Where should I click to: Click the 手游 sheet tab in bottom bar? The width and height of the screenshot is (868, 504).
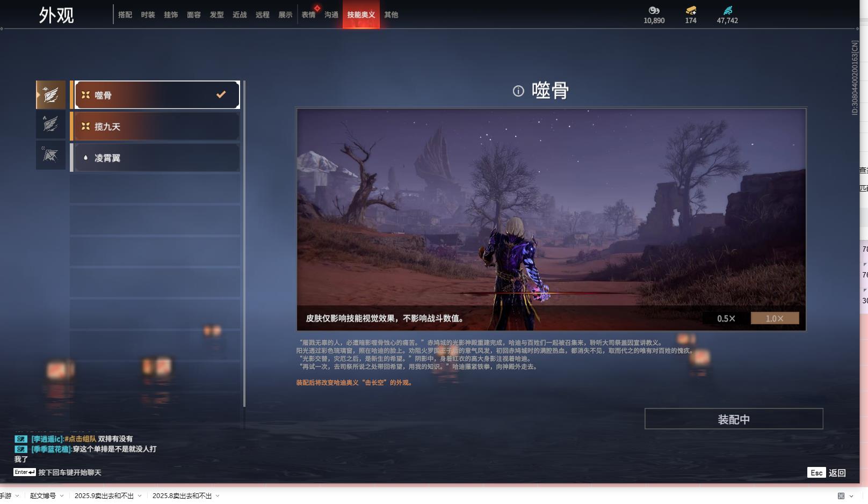[x=5, y=496]
